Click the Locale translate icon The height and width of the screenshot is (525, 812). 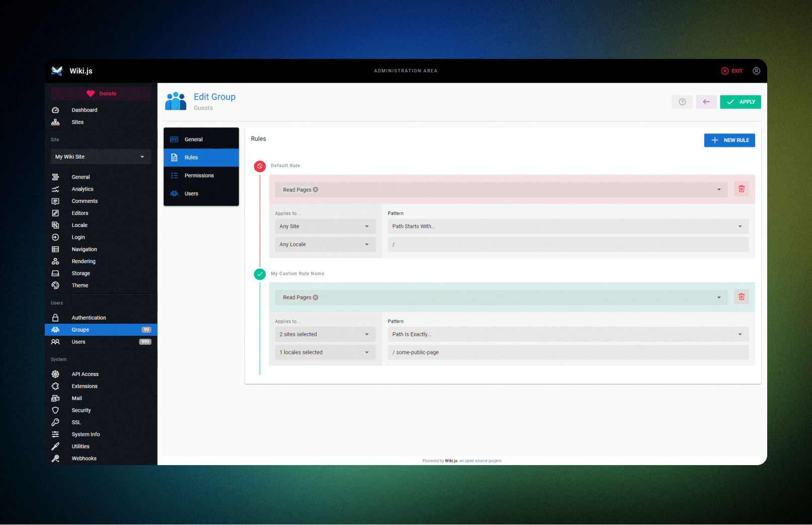coord(55,226)
